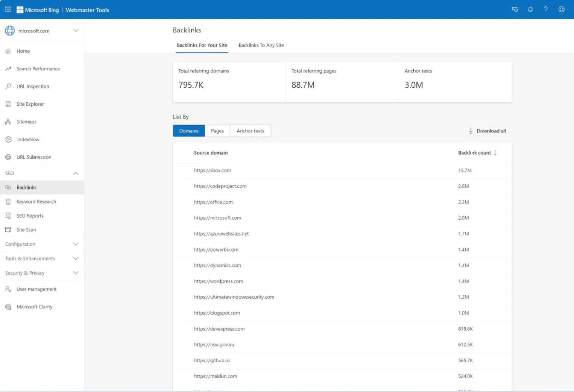Click the Microsoft Clarity icon

tap(8, 307)
